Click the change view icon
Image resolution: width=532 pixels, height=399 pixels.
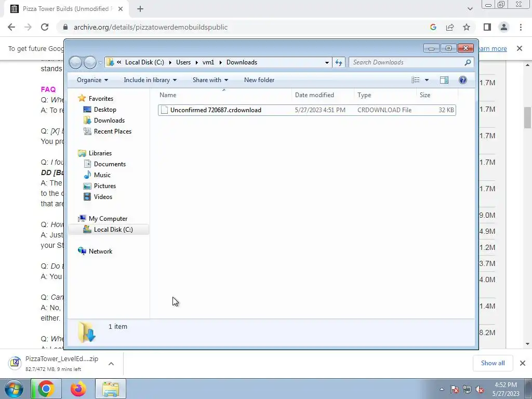[415, 80]
